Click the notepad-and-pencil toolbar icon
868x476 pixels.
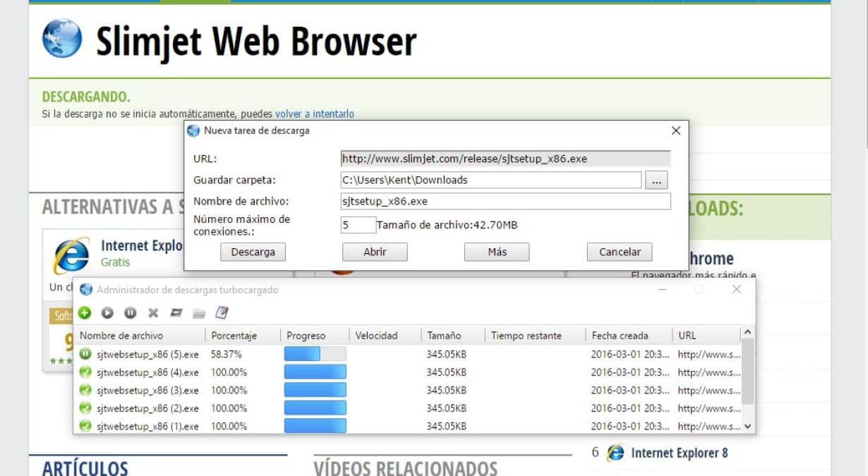222,312
